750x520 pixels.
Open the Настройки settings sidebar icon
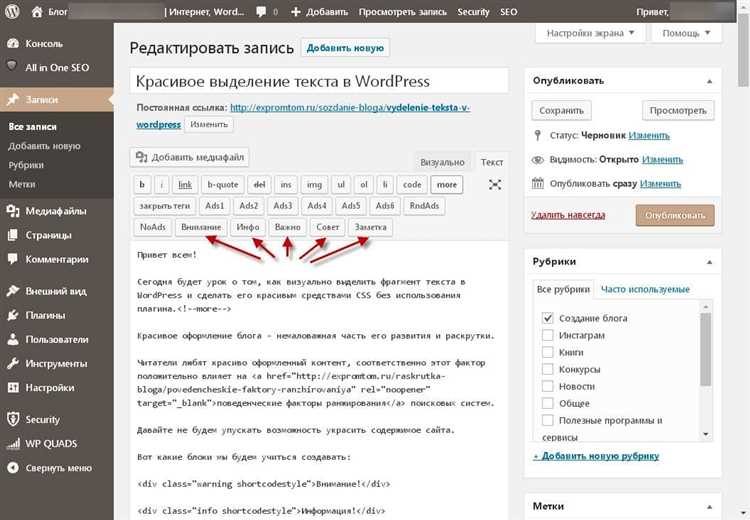click(12, 387)
